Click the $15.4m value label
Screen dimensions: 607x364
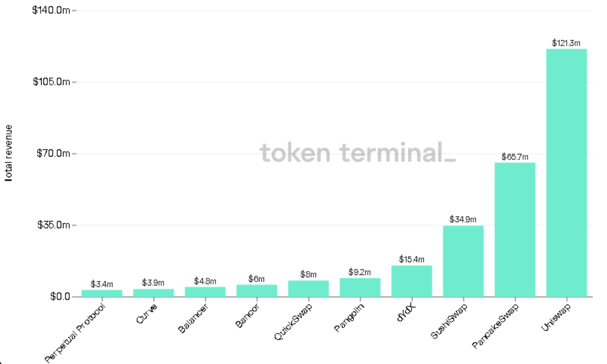[x=411, y=259]
